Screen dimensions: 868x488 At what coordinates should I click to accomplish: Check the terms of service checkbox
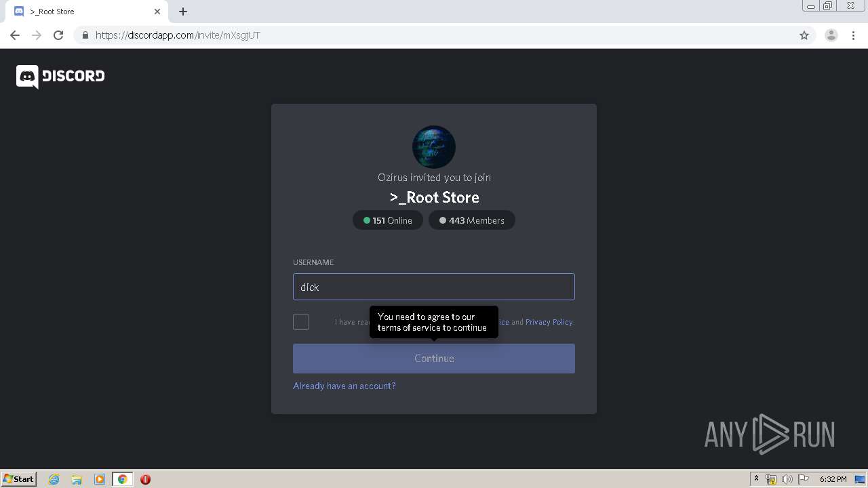click(301, 322)
